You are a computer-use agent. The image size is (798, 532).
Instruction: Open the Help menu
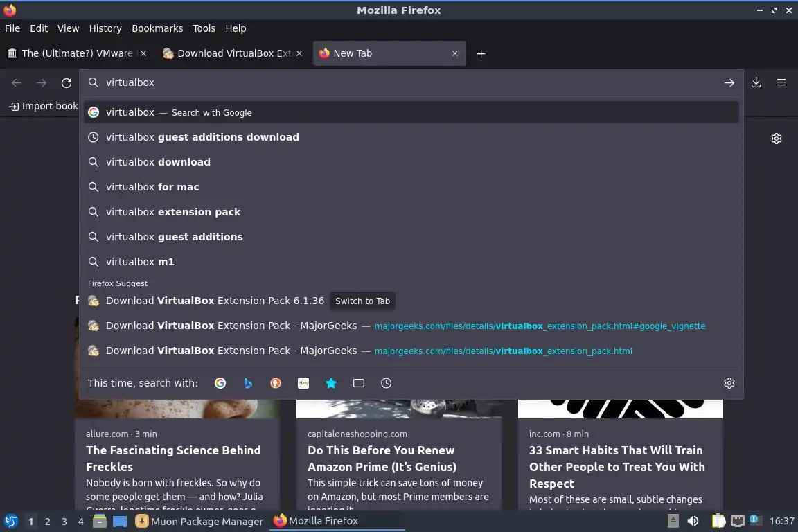(236, 28)
